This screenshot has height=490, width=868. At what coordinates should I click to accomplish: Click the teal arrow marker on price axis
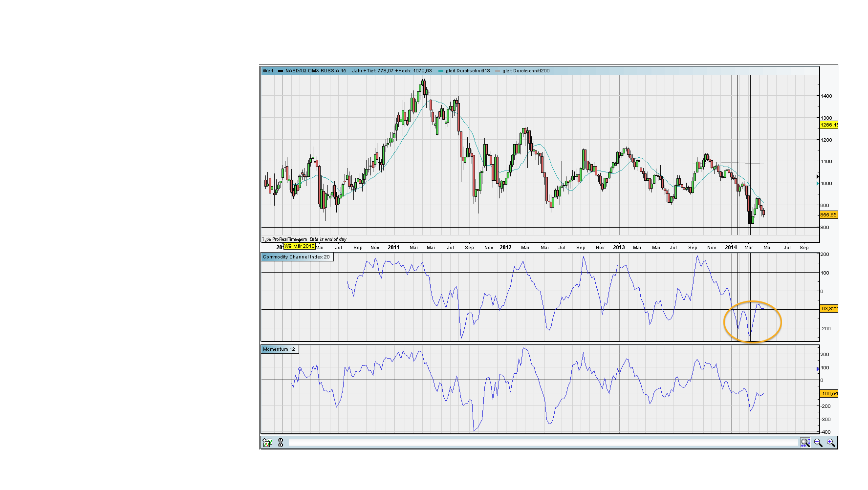pyautogui.click(x=818, y=184)
